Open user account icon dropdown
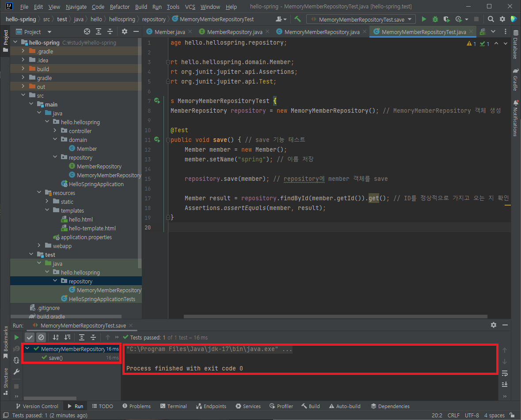Screen dimensions: 521x420 point(281,19)
